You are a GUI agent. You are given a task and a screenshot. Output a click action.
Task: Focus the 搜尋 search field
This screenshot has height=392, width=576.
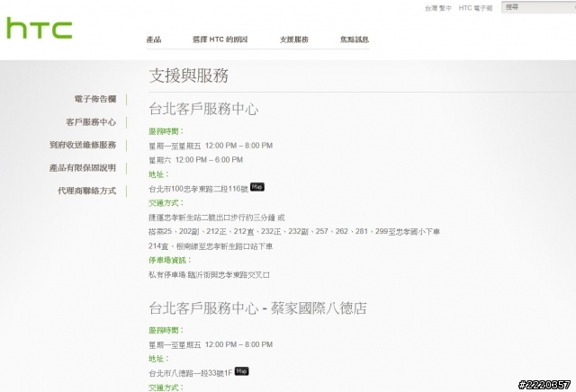point(538,7)
